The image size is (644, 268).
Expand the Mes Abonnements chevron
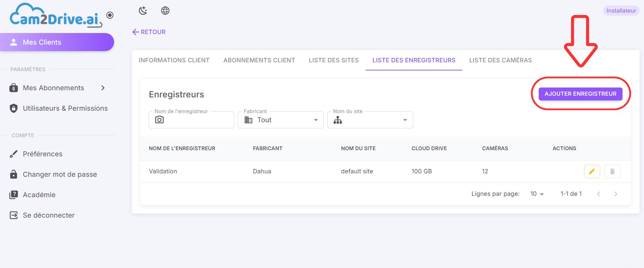click(103, 88)
